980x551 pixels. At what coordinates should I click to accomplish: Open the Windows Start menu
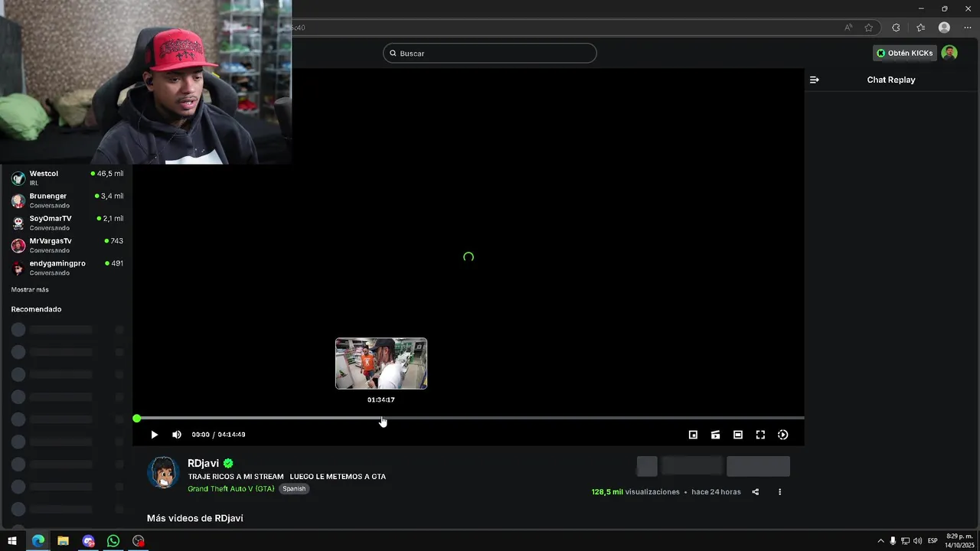tap(12, 541)
